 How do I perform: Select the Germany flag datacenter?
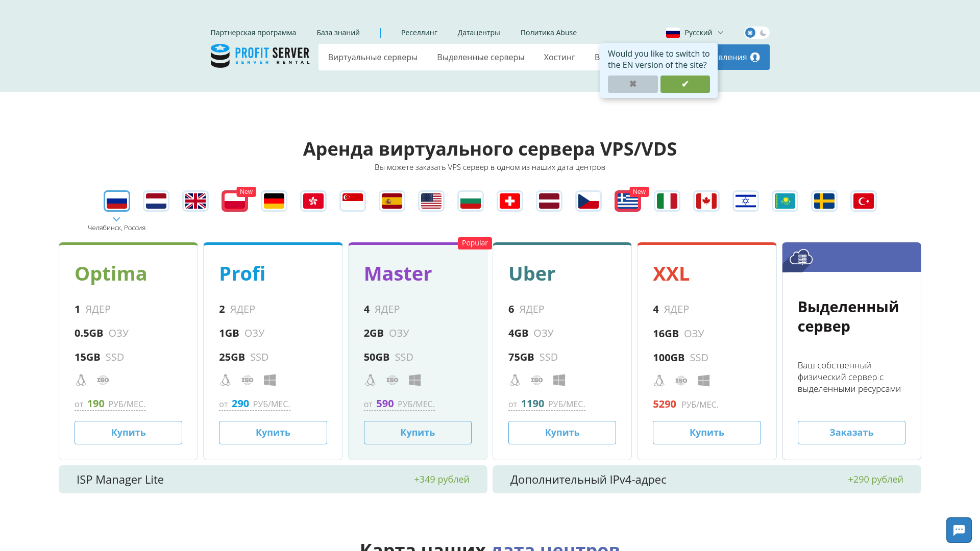[274, 201]
